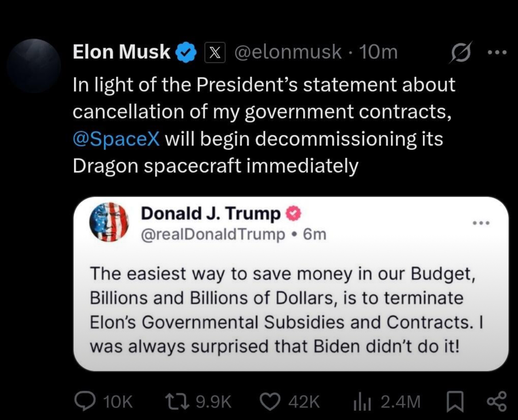Open the quoted Trump post text

pyautogui.click(x=286, y=310)
